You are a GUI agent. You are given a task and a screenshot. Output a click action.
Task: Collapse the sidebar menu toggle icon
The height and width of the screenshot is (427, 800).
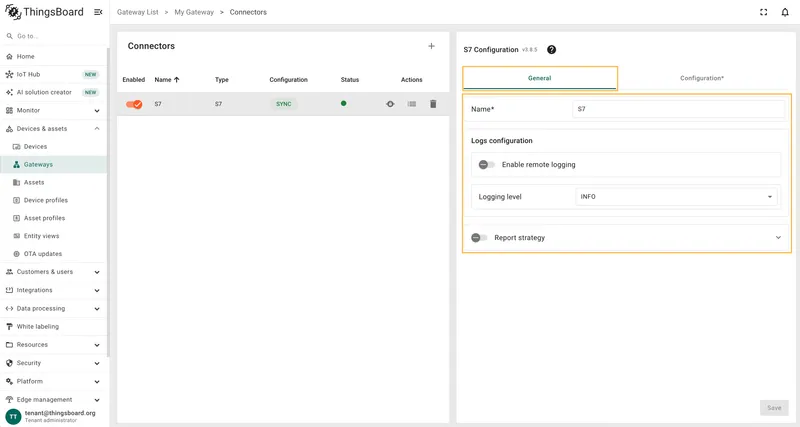click(98, 12)
